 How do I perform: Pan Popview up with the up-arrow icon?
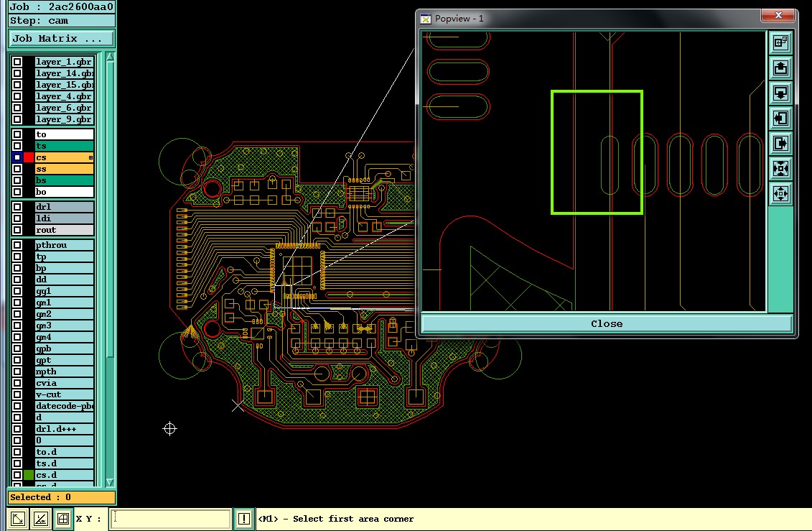780,68
